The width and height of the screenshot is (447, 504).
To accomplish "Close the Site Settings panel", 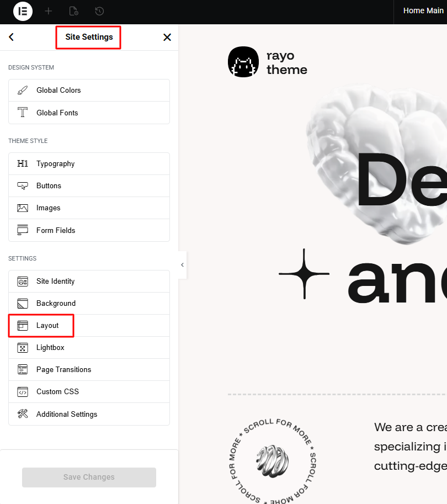I will [167, 38].
